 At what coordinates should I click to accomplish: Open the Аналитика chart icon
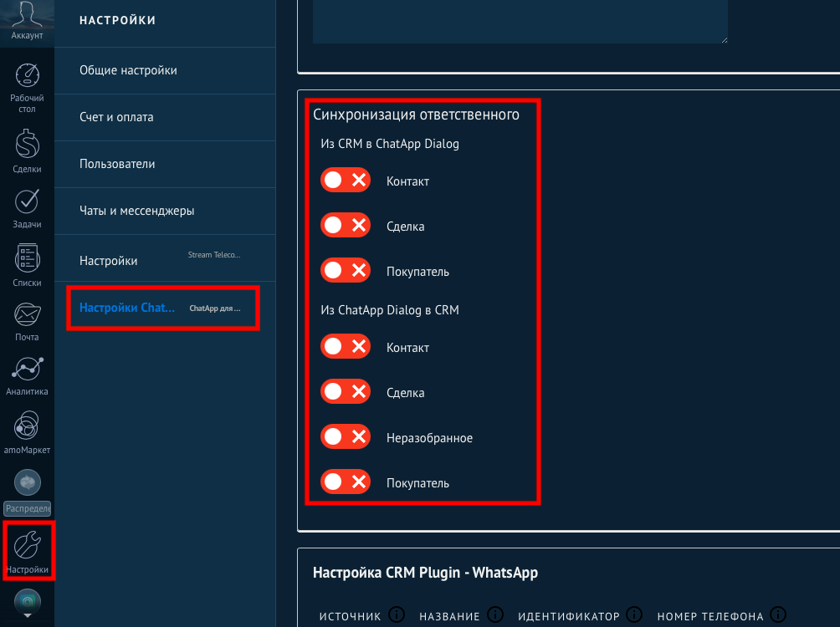(27, 369)
